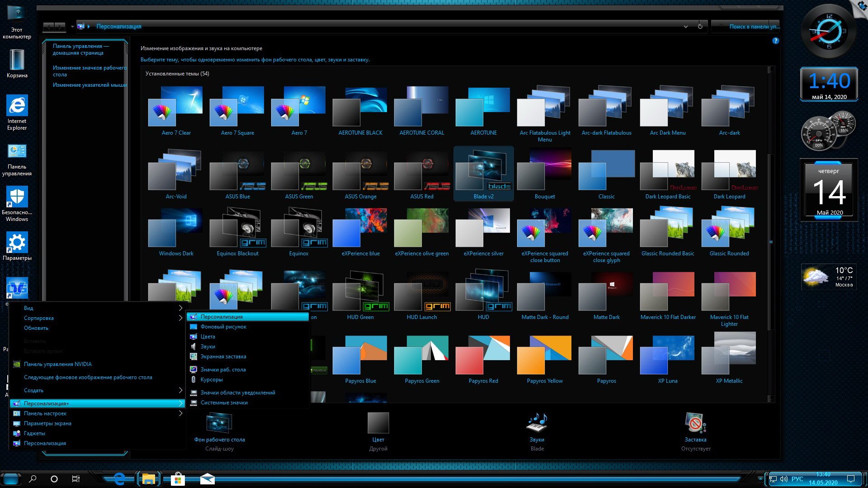
Task: Open File Explorer from the taskbar
Action: (148, 479)
